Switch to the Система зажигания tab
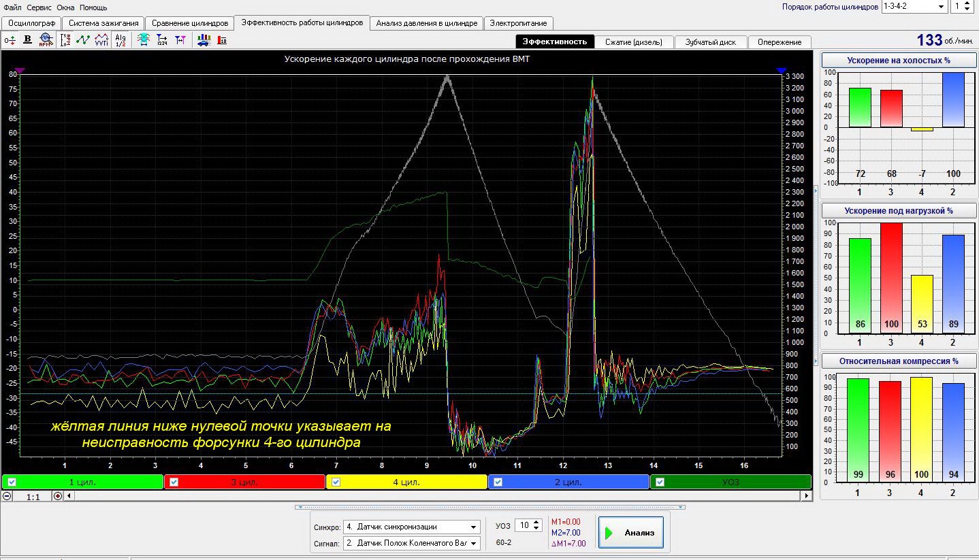The image size is (979, 560). 103,23
